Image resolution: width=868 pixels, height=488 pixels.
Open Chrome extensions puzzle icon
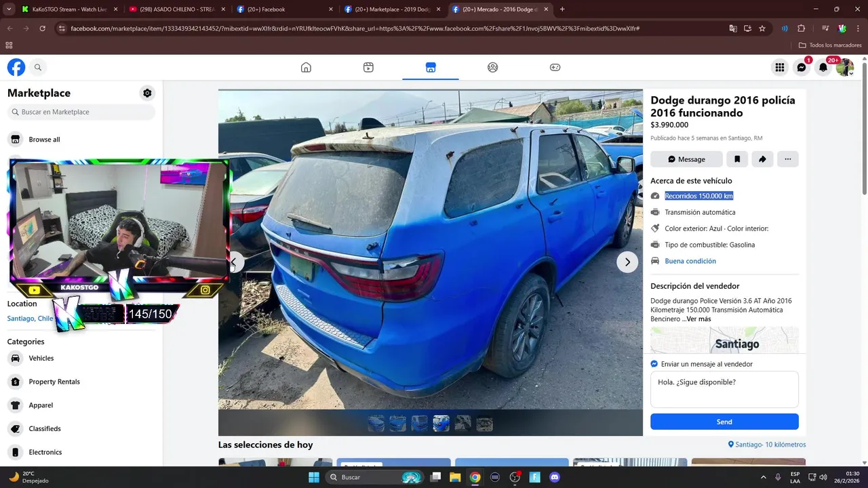coord(801,28)
